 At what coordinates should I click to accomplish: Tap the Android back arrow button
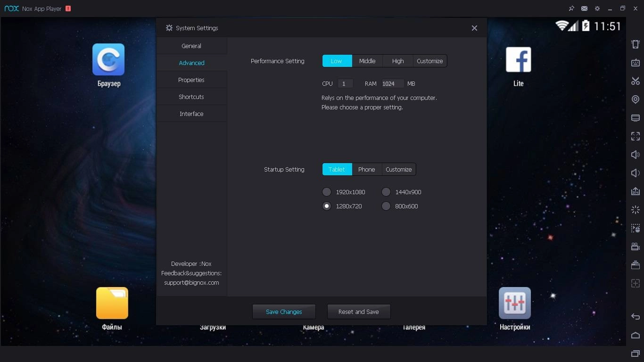click(x=636, y=317)
